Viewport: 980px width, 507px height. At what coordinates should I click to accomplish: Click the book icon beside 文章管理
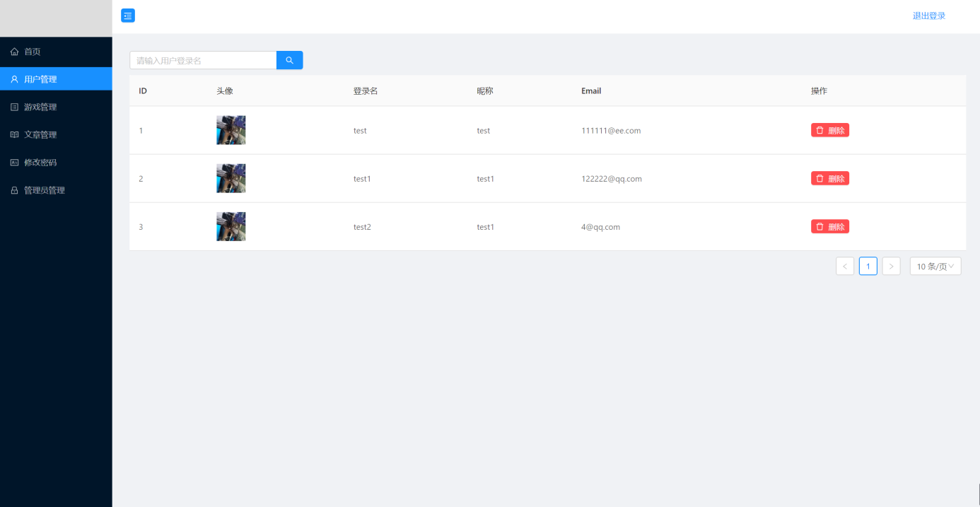coord(14,134)
